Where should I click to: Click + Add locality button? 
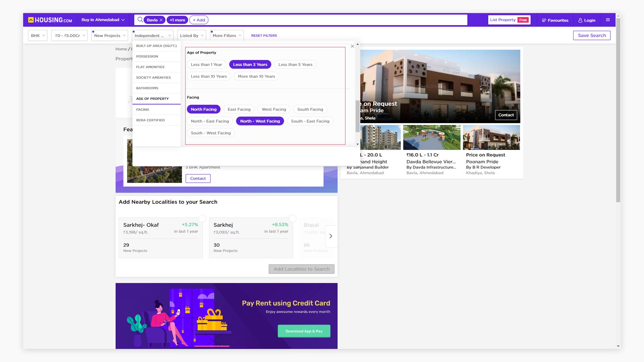coord(199,20)
